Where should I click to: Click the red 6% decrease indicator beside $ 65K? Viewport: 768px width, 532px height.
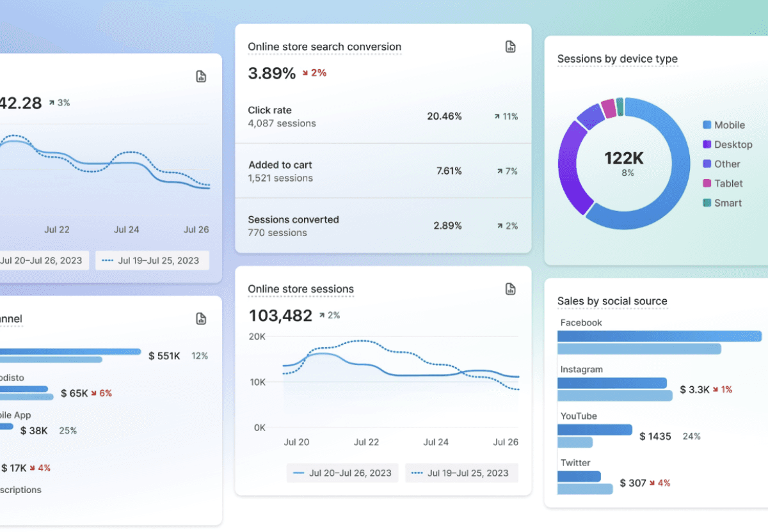pos(101,393)
